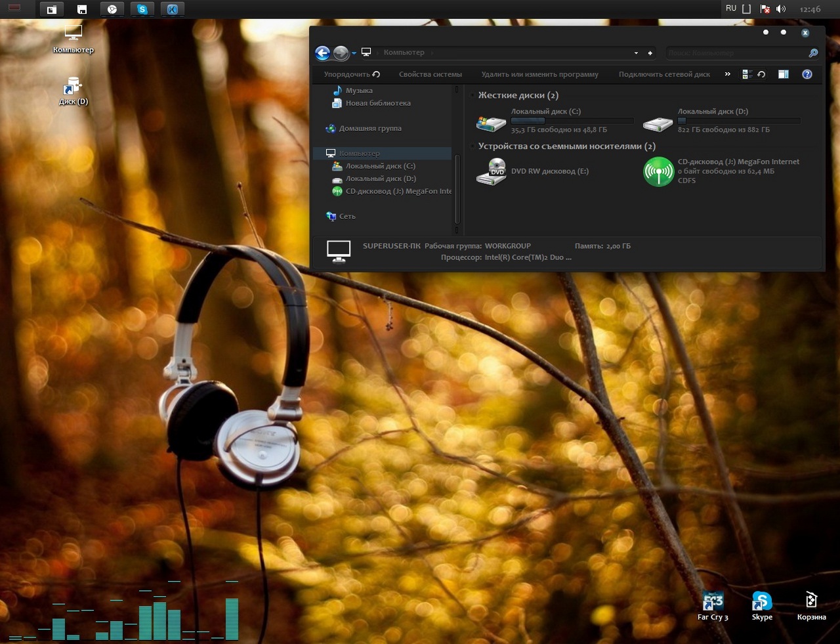This screenshot has width=840, height=644.
Task: Click Подключить сетевой диск
Action: (664, 74)
